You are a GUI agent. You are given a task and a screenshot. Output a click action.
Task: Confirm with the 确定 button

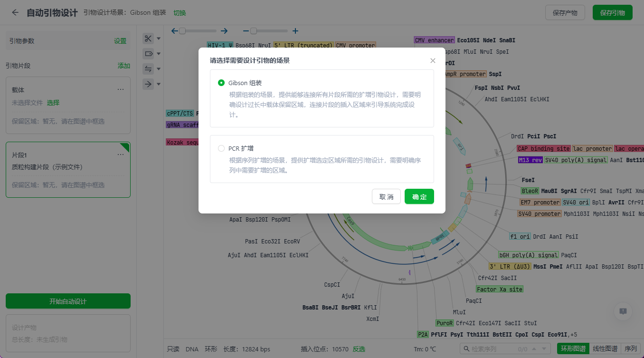tap(419, 196)
